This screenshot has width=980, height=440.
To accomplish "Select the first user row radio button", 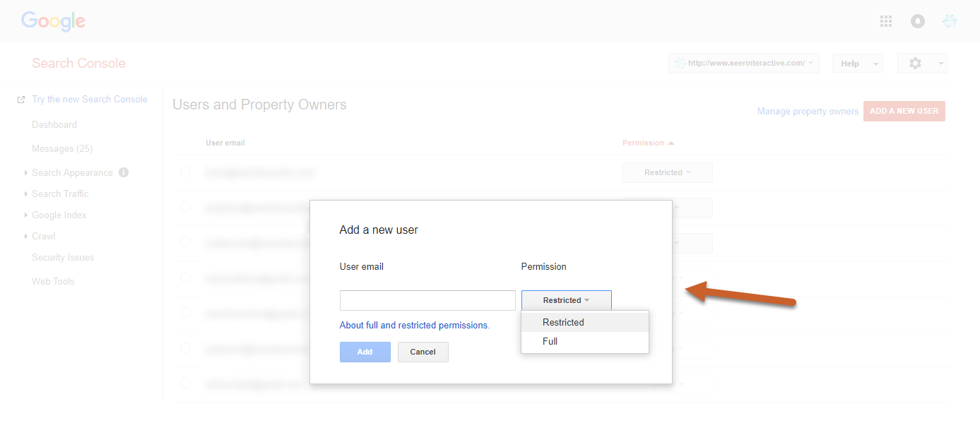I will click(185, 172).
